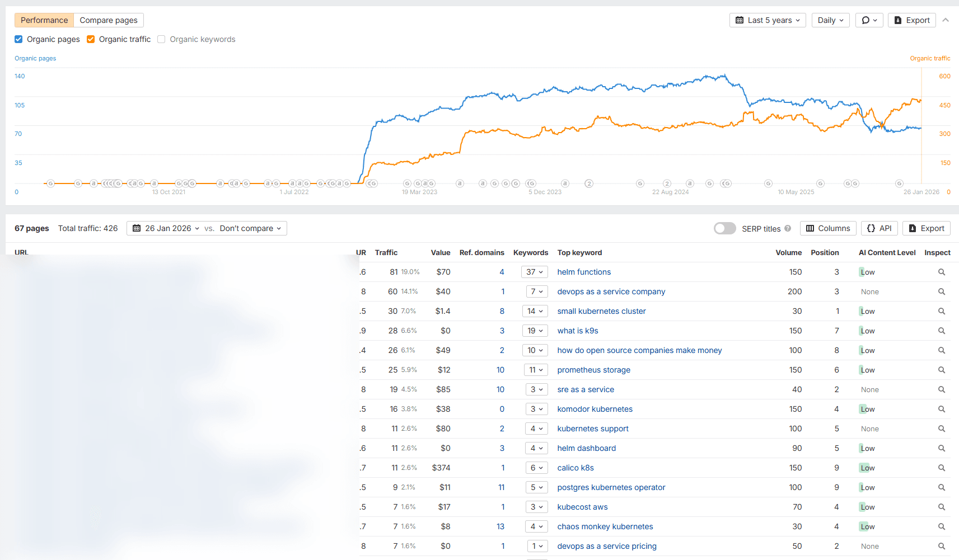Inspect the kubecost aws row
Screen dimensions: 959x560
point(942,507)
